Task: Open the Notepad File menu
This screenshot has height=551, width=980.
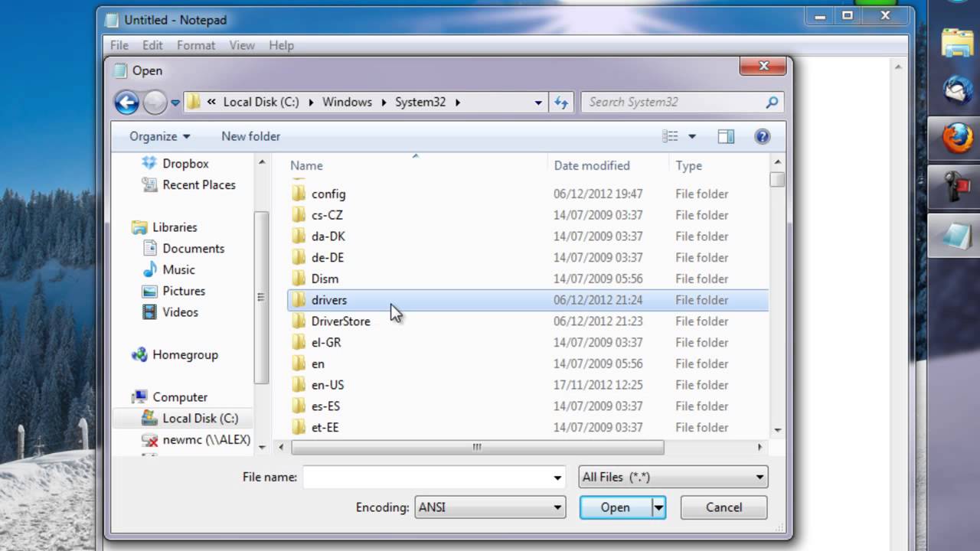Action: tap(119, 45)
